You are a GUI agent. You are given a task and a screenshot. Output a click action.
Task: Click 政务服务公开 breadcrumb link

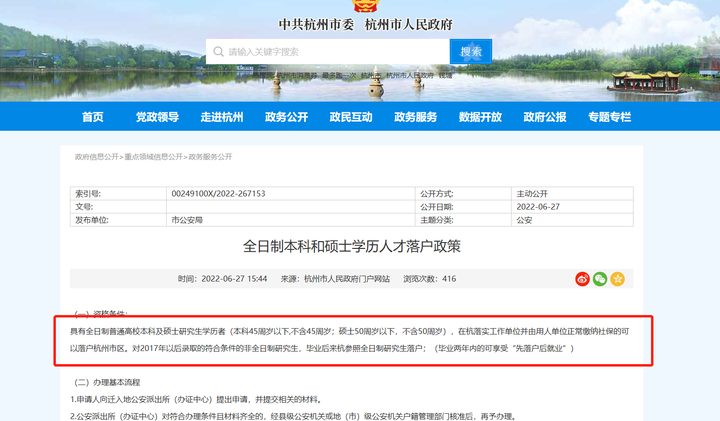[210, 157]
